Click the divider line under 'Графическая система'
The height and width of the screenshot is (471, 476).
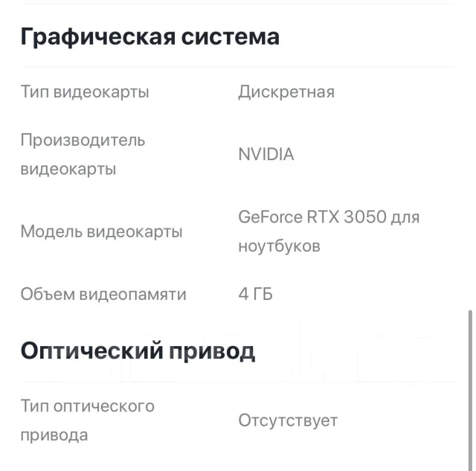pos(238,67)
